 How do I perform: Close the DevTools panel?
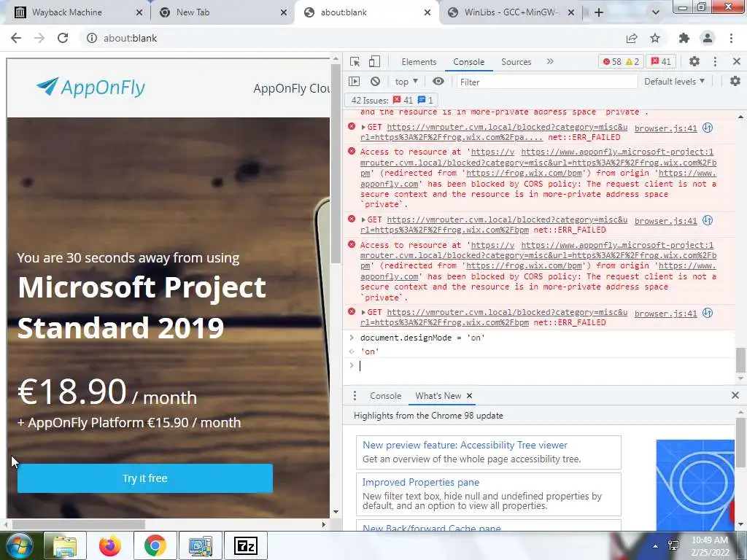737,61
